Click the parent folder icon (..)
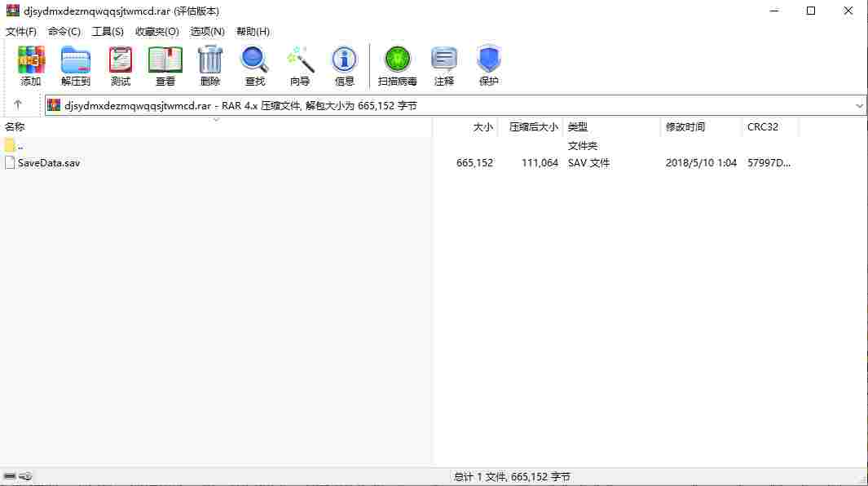868x486 pixels. pos(10,145)
